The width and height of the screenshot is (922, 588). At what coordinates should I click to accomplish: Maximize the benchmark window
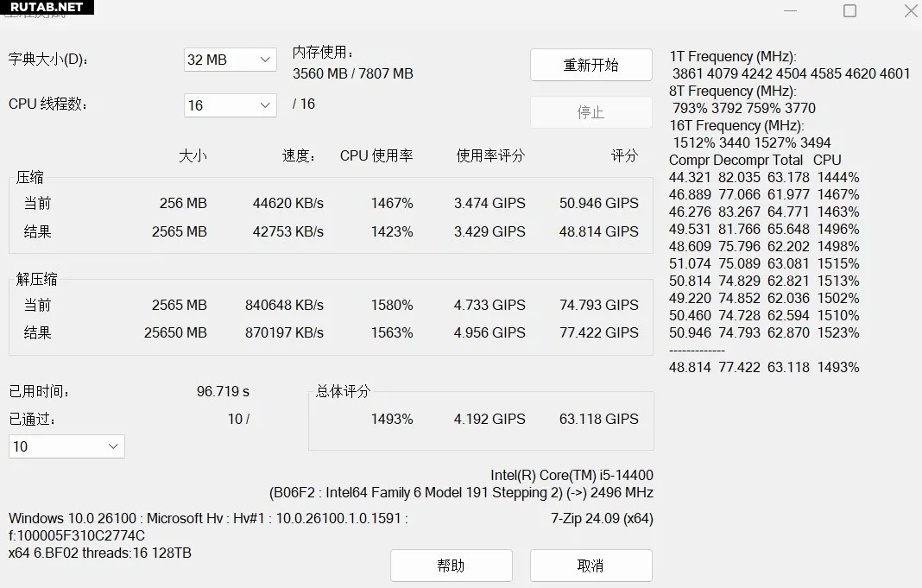tap(849, 10)
